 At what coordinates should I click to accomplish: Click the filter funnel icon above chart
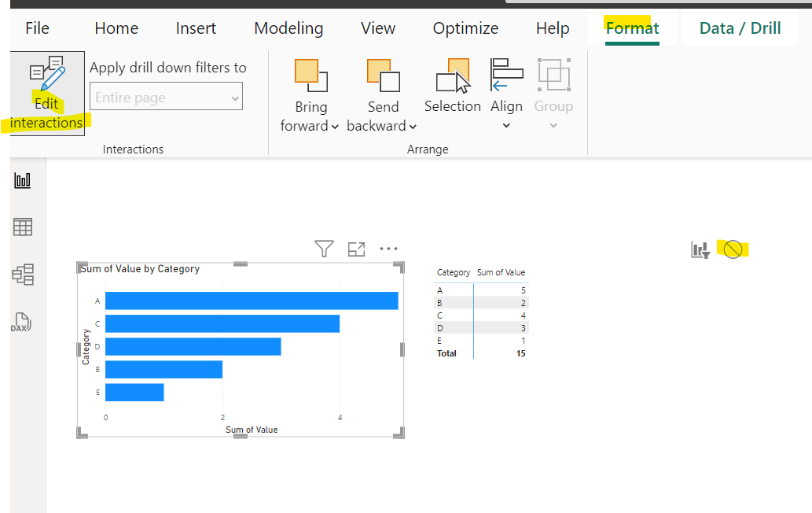[324, 249]
